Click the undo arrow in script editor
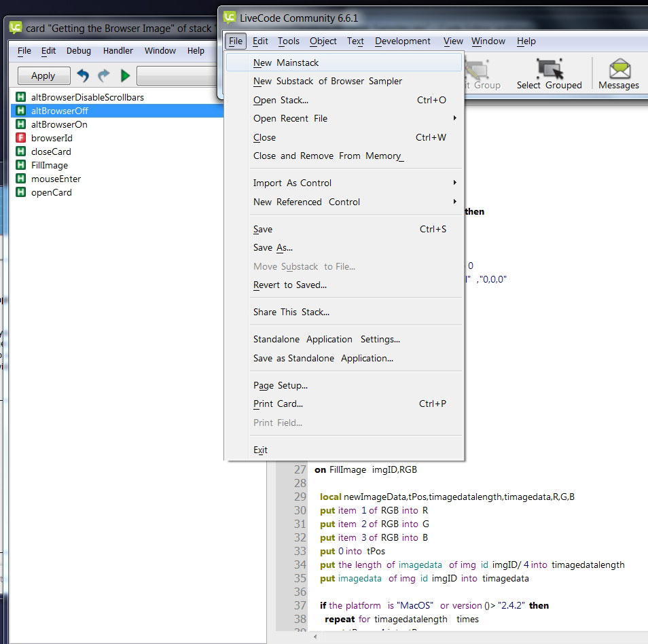Image resolution: width=648 pixels, height=644 pixels. 83,75
